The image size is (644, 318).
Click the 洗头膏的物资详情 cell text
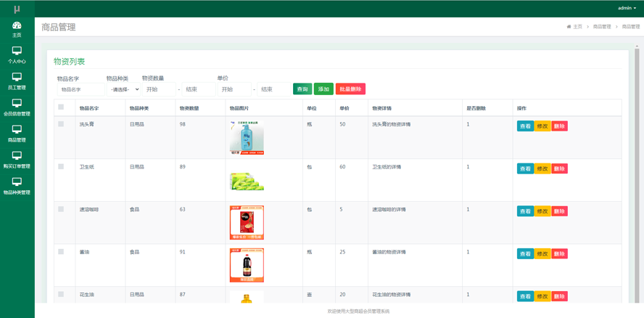coord(391,124)
